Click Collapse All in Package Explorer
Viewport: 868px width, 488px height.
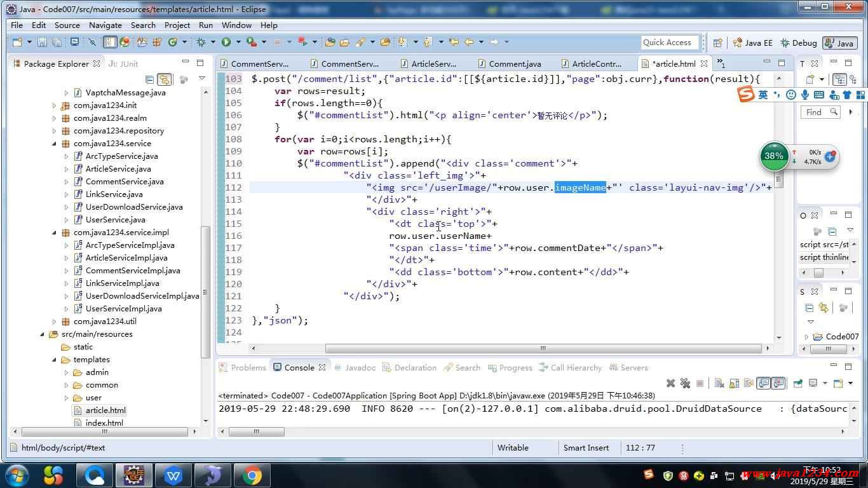tap(150, 79)
